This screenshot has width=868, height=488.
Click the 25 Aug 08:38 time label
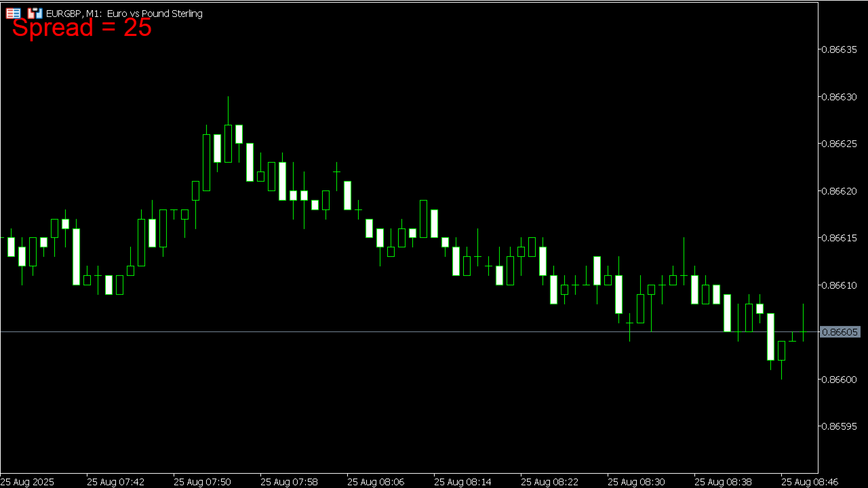pyautogui.click(x=723, y=482)
